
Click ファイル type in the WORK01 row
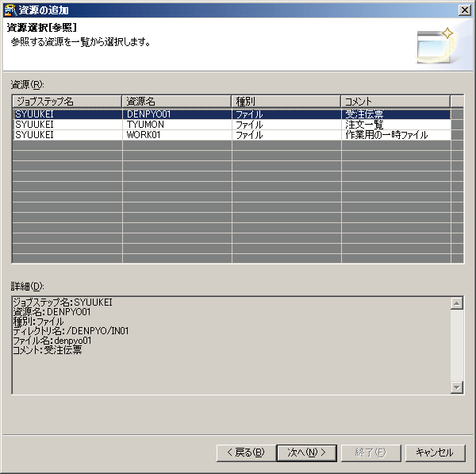click(286, 135)
